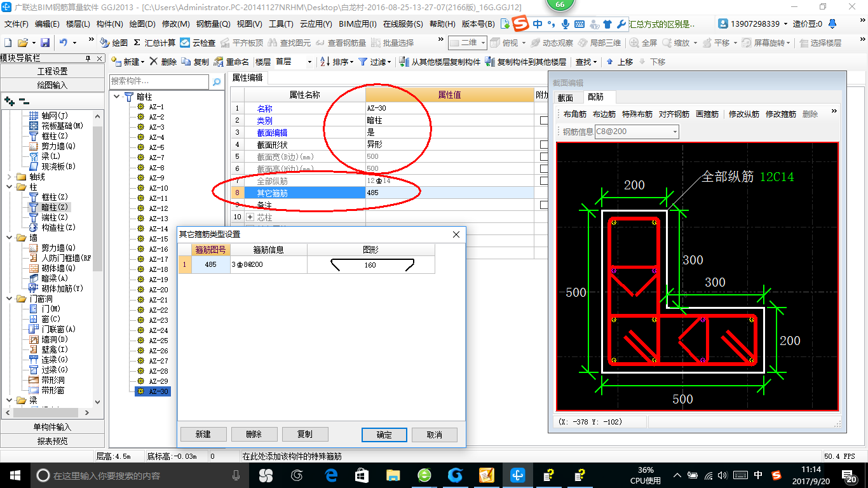Image resolution: width=868 pixels, height=488 pixels.
Task: Open the 钢筋量(Q) menu
Action: click(213, 24)
